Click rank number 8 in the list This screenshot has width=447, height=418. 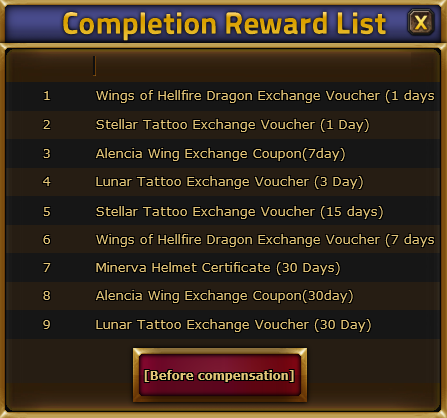47,296
